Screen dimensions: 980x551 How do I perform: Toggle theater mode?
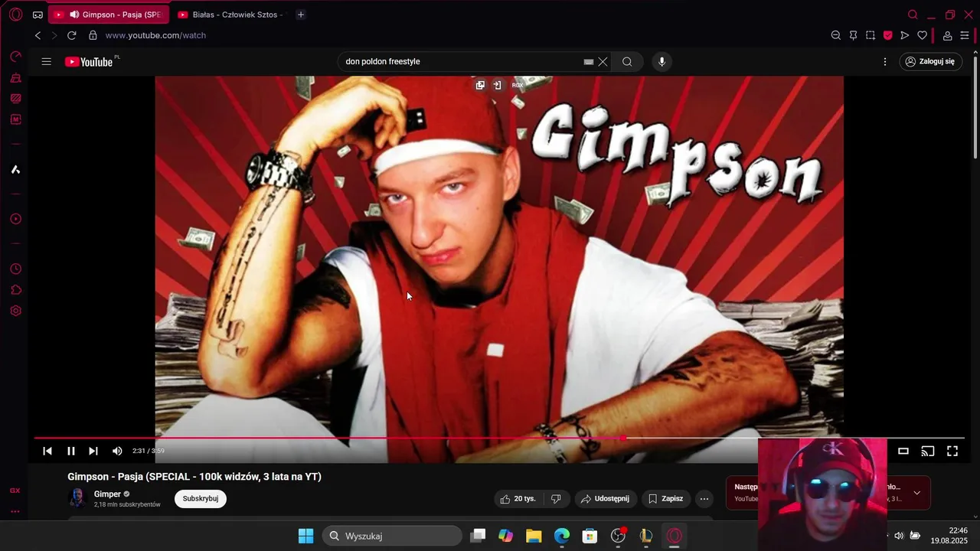[x=903, y=452]
